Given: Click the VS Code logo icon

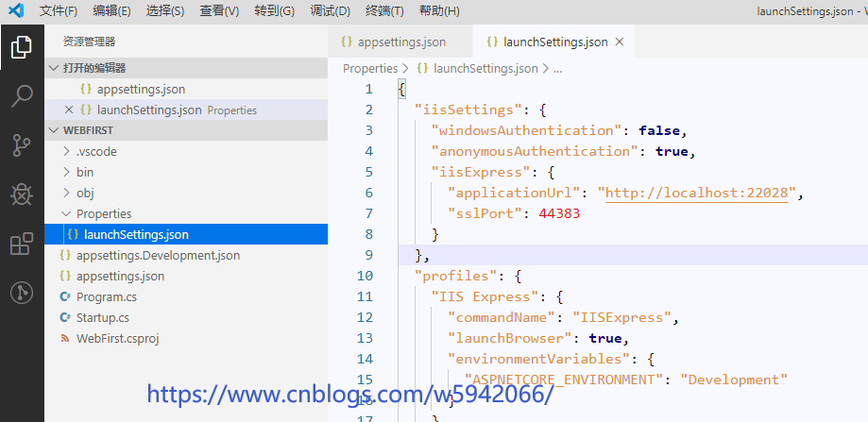Looking at the screenshot, I should tap(15, 11).
